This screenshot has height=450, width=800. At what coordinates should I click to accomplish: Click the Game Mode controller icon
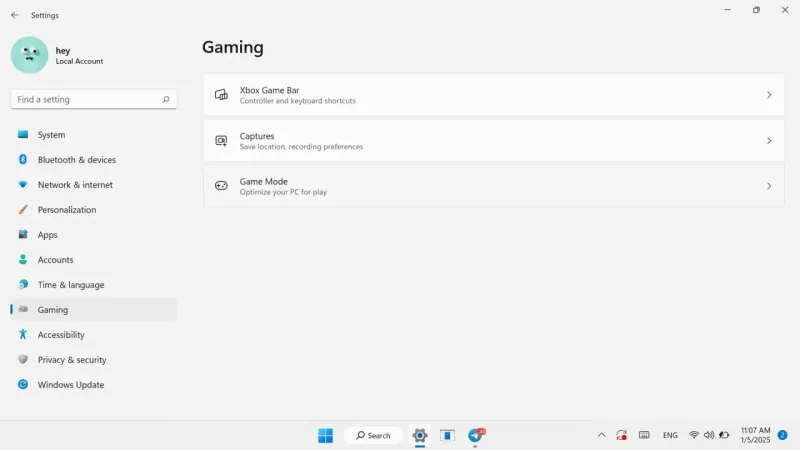(221, 186)
